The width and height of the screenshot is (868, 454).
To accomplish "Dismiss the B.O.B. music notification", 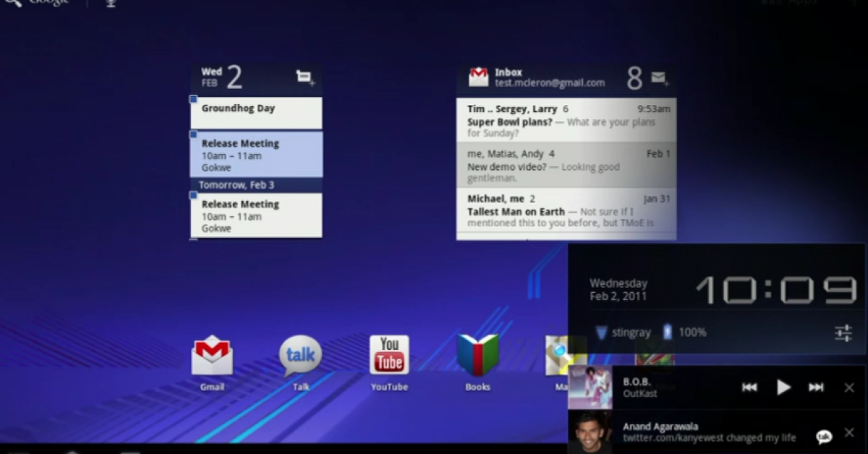I will coord(849,387).
